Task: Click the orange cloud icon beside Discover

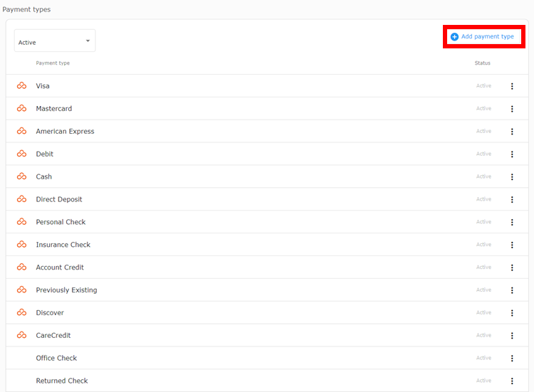Action: click(x=21, y=312)
